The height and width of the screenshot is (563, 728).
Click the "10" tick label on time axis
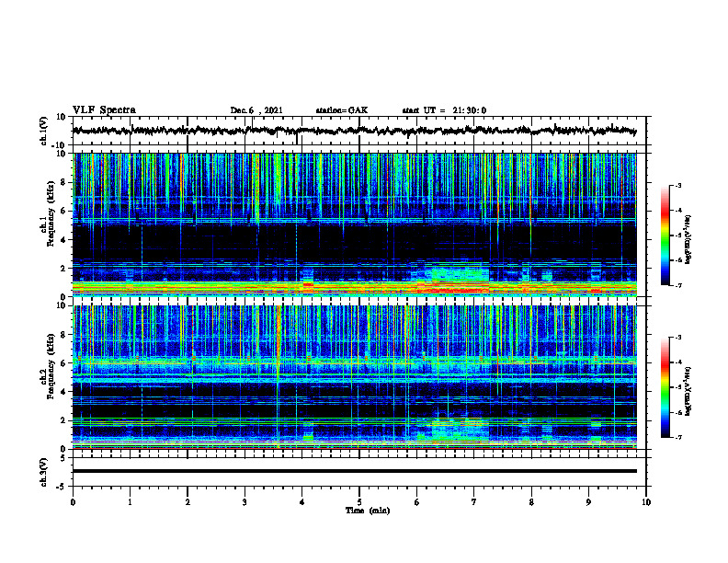(x=646, y=502)
